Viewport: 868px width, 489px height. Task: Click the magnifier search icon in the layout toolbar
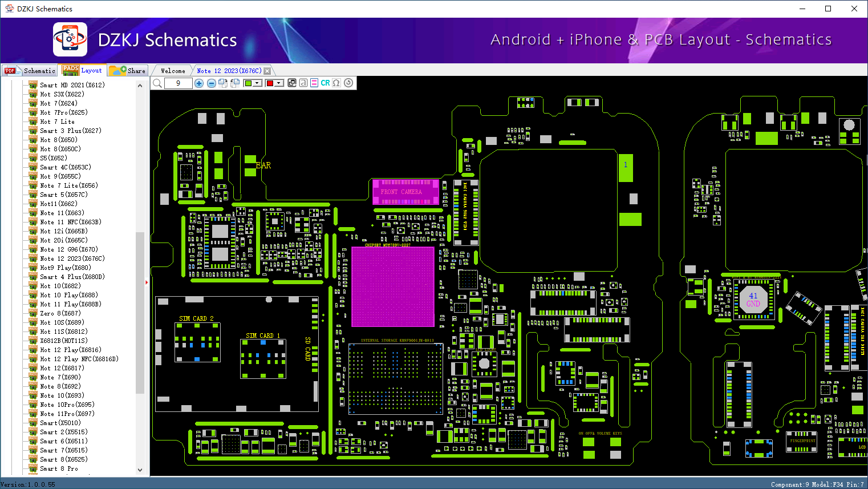(x=157, y=83)
